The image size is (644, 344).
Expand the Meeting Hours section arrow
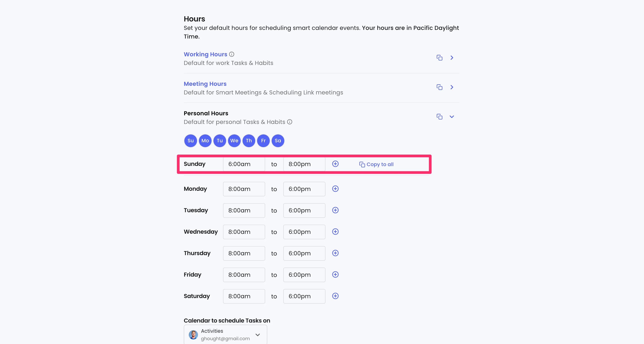(452, 87)
